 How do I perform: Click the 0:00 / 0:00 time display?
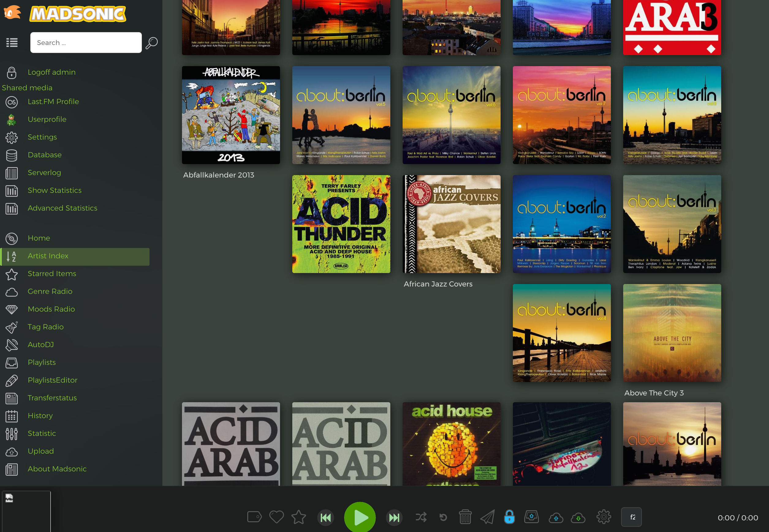(x=738, y=518)
